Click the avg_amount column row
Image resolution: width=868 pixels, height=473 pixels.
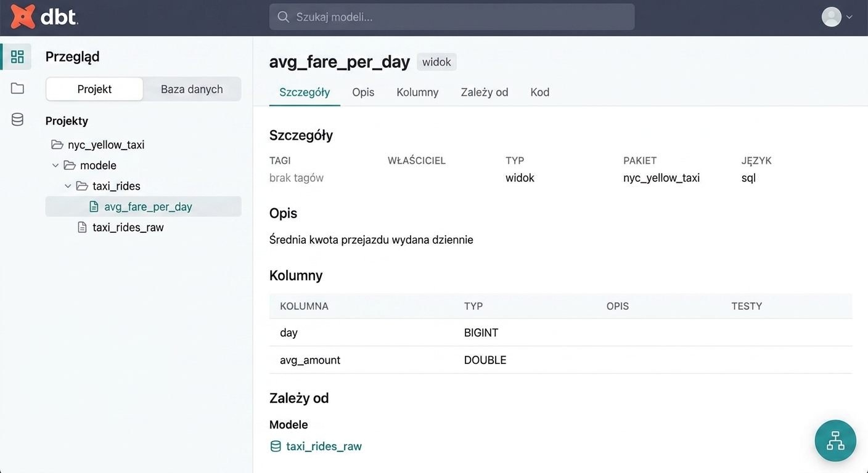[560, 360]
